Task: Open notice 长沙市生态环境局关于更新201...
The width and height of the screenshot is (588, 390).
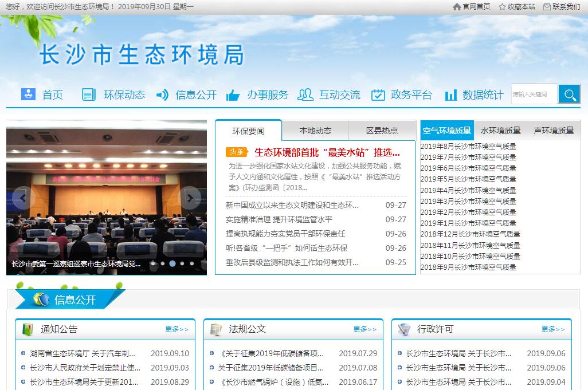Action: pyautogui.click(x=84, y=382)
